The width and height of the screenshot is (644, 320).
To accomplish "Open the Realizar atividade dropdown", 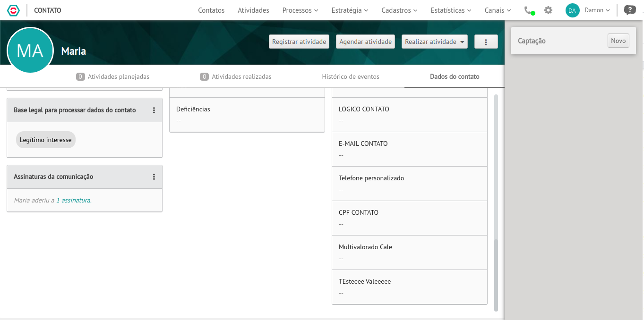I will click(435, 42).
